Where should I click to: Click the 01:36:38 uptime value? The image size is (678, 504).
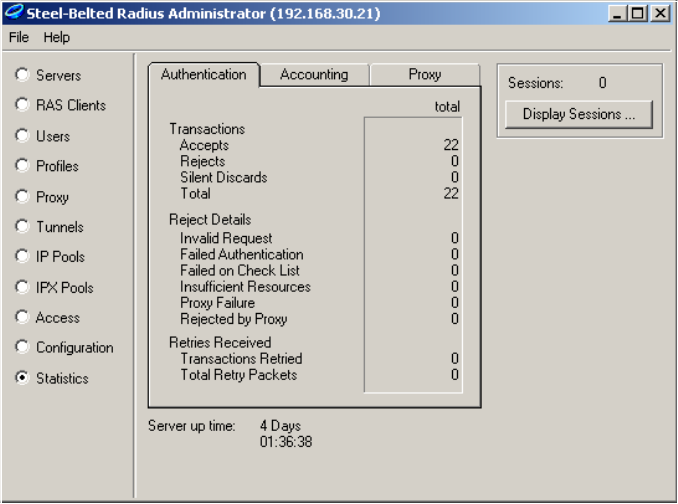point(286,442)
